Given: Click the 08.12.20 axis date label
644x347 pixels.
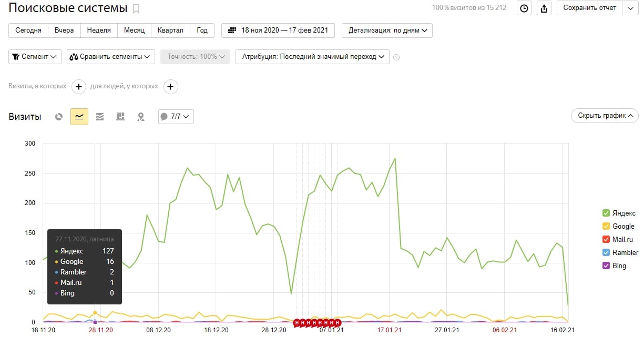Looking at the screenshot, I should [x=158, y=331].
